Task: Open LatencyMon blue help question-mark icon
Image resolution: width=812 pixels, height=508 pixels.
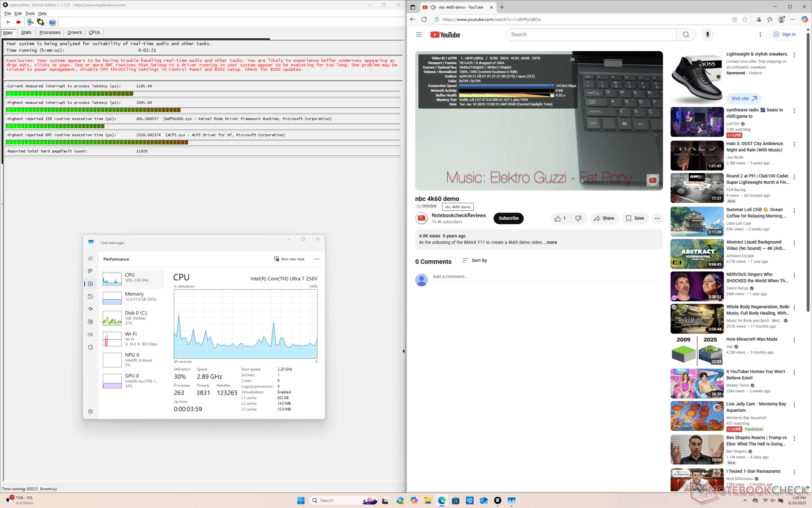Action: click(x=52, y=22)
